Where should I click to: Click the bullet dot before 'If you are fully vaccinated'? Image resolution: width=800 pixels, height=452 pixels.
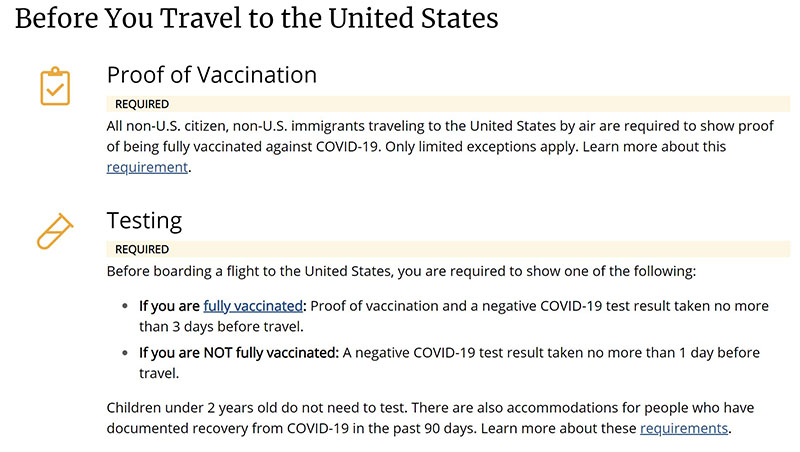pyautogui.click(x=125, y=306)
